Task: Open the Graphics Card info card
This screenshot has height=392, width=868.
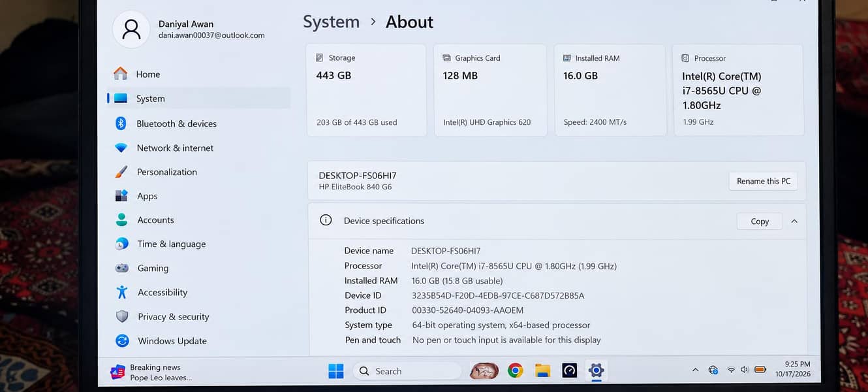Action: click(490, 90)
